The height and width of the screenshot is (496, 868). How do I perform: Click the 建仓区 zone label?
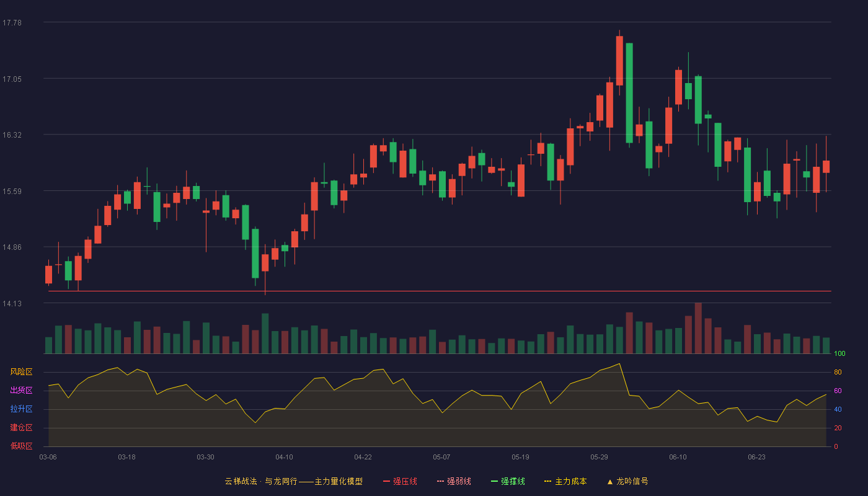(x=21, y=428)
